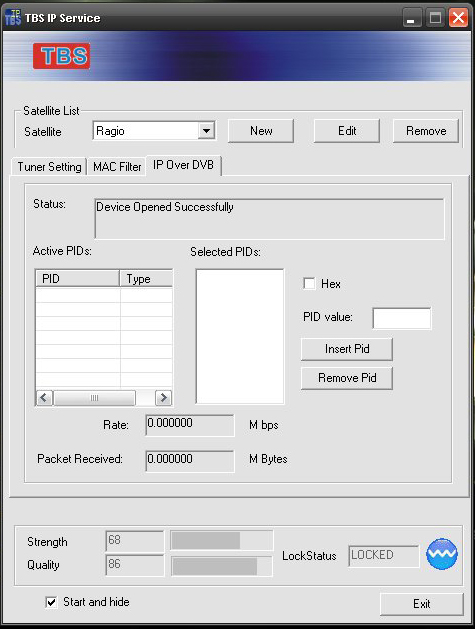Click the PID value input field

point(402,318)
